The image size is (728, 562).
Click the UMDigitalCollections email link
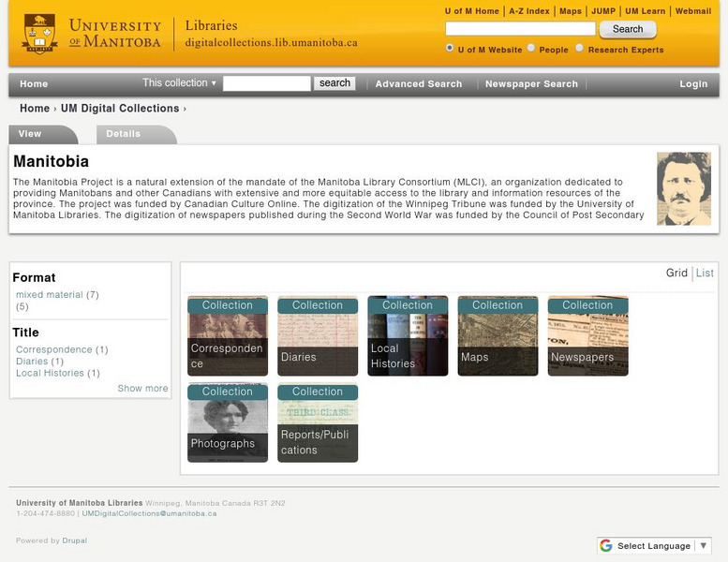tap(149, 513)
